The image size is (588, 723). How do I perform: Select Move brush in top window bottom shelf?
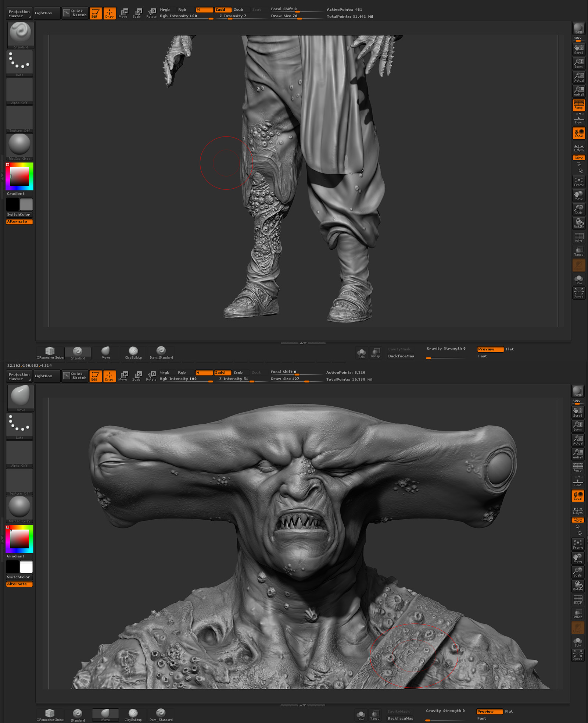(x=106, y=353)
